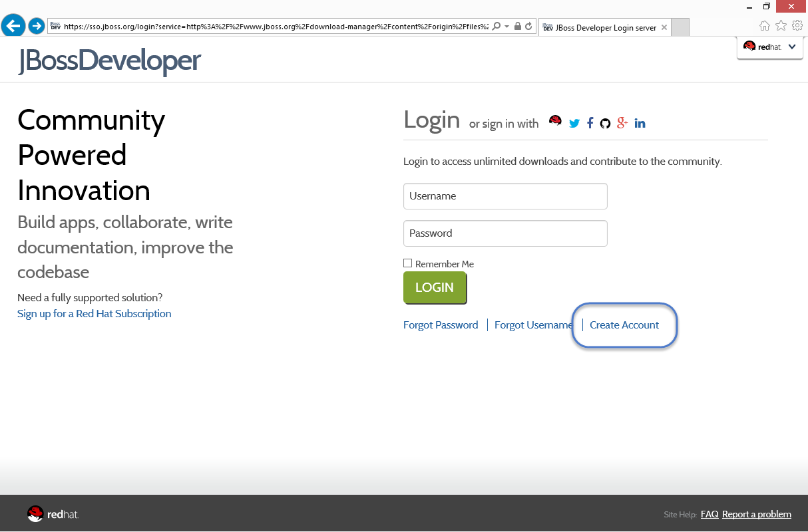Open the Forgot Username link
The width and height of the screenshot is (808, 532).
(x=534, y=325)
